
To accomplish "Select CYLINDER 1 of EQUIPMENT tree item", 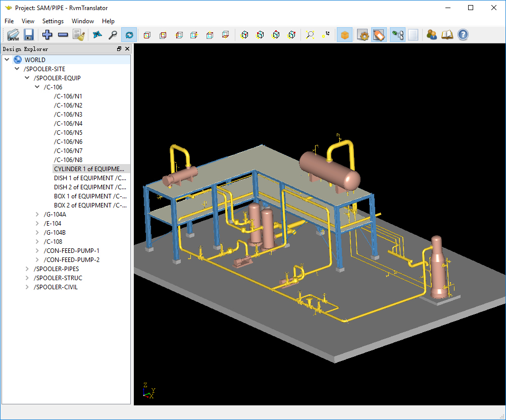I will pyautogui.click(x=88, y=169).
